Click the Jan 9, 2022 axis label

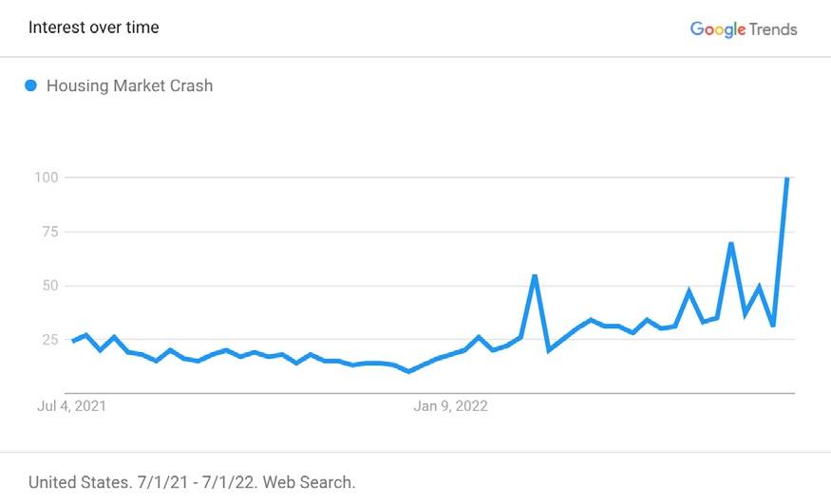450,406
